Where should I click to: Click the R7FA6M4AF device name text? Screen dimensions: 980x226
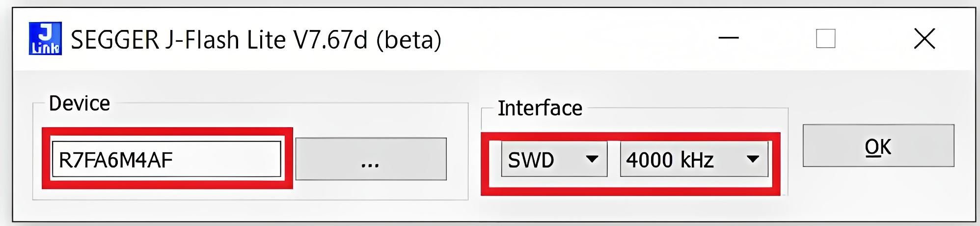[116, 160]
